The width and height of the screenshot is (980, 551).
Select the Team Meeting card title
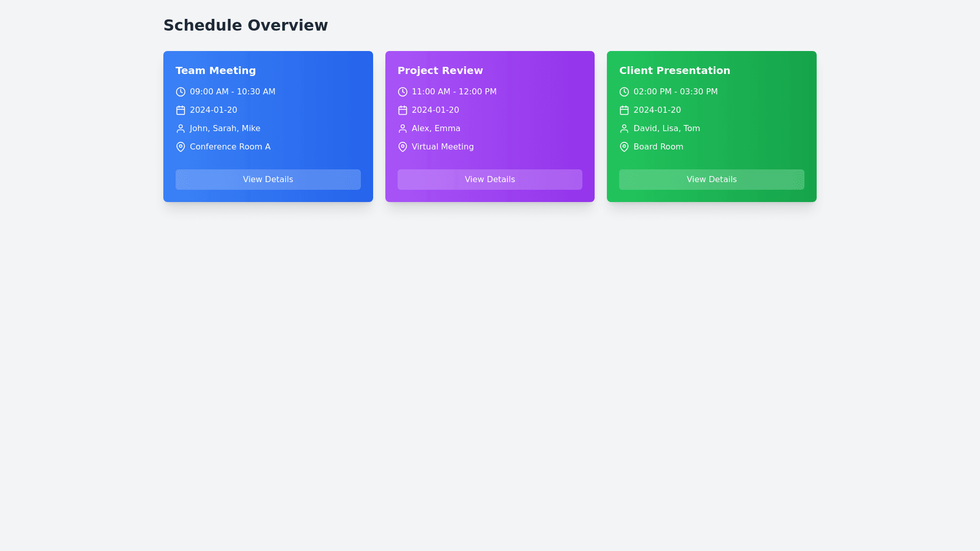[215, 70]
